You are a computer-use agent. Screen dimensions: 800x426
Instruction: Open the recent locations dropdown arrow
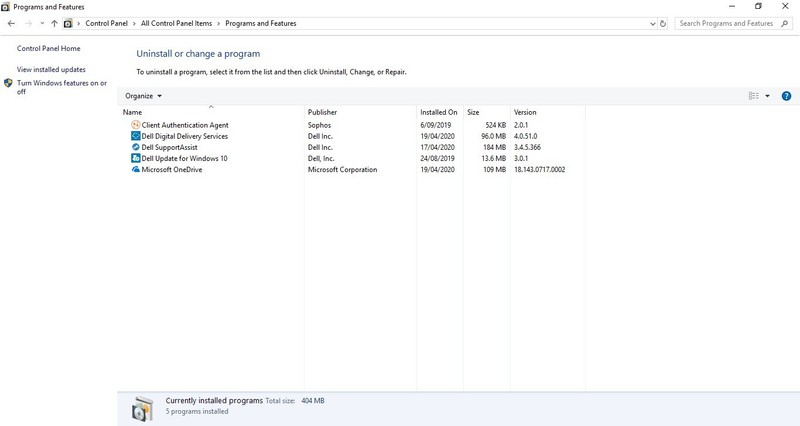[x=42, y=23]
